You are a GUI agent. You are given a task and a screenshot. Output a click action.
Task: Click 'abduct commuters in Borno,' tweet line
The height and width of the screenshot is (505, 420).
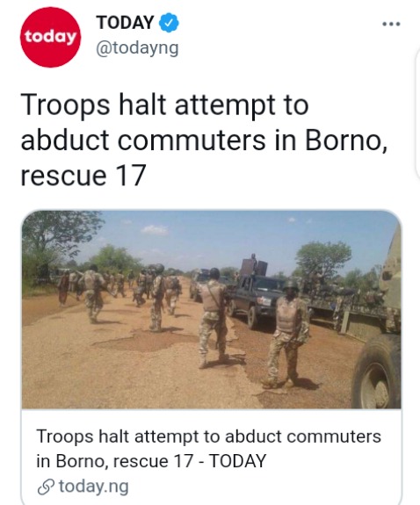[204, 141]
